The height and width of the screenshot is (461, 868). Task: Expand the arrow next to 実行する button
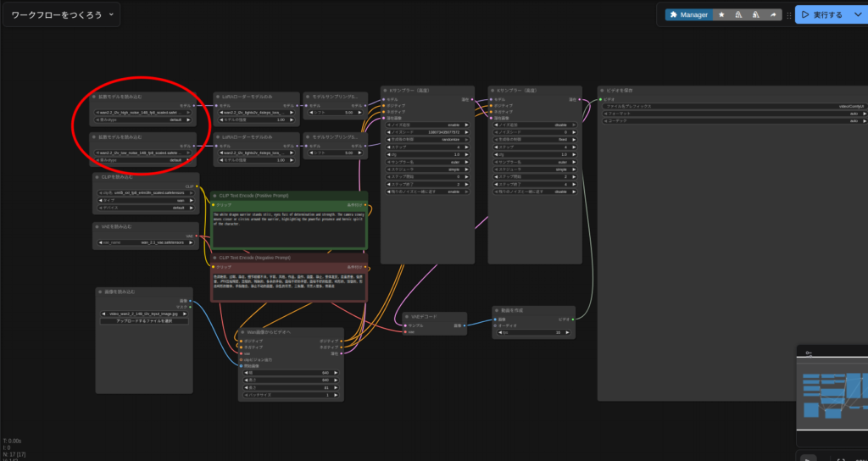click(858, 14)
